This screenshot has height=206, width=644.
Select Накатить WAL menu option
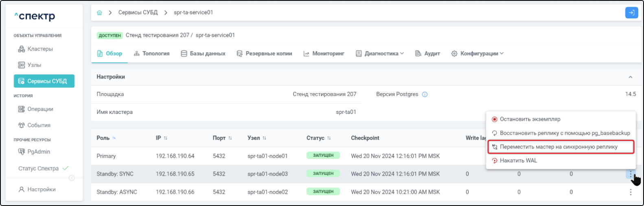pos(518,160)
